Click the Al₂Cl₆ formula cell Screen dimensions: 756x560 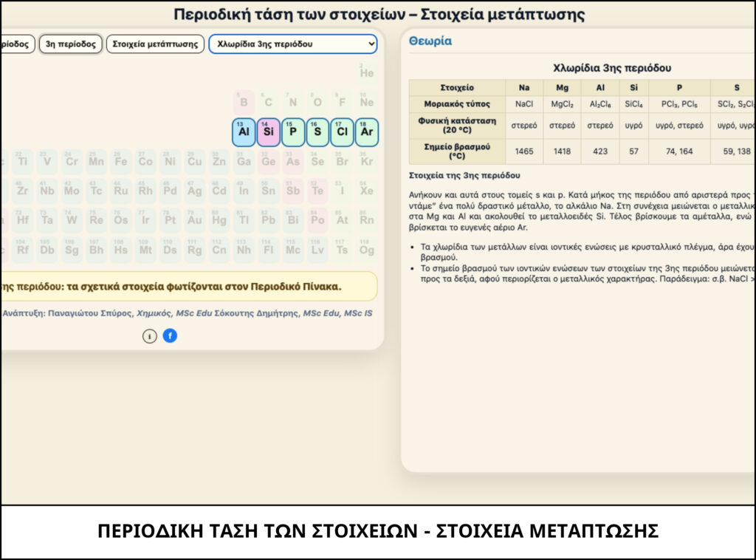[600, 104]
